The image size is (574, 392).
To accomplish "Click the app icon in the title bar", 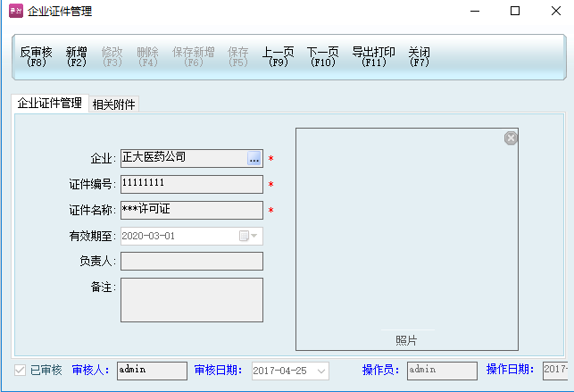I will point(14,12).
